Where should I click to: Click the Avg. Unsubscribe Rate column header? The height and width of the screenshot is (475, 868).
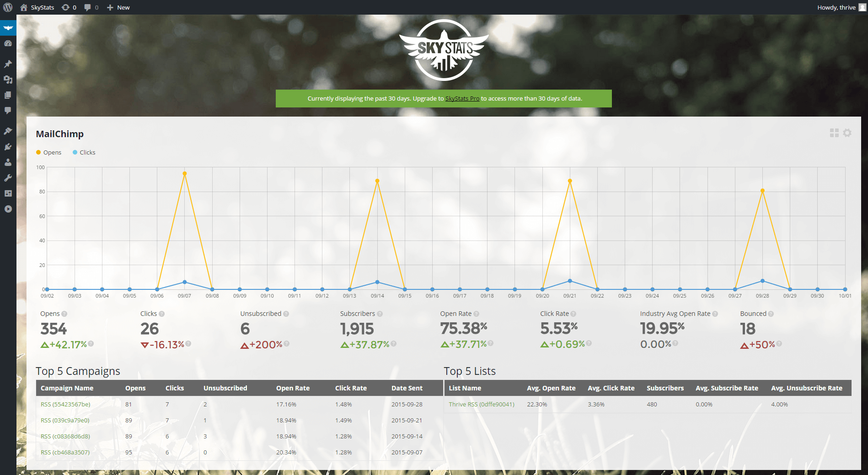click(807, 388)
